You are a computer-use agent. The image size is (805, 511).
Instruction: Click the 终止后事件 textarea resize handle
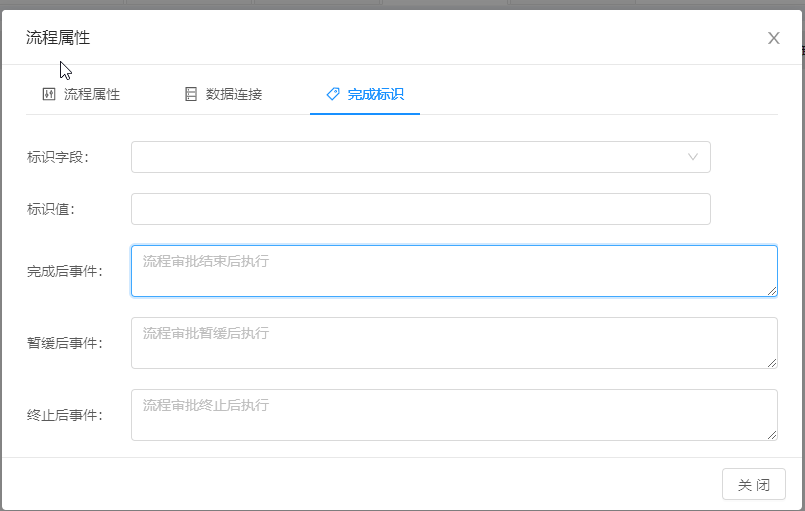pyautogui.click(x=772, y=435)
